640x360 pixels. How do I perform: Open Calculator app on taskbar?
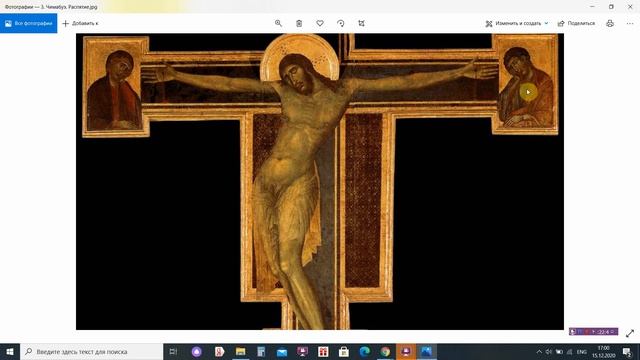[261, 351]
